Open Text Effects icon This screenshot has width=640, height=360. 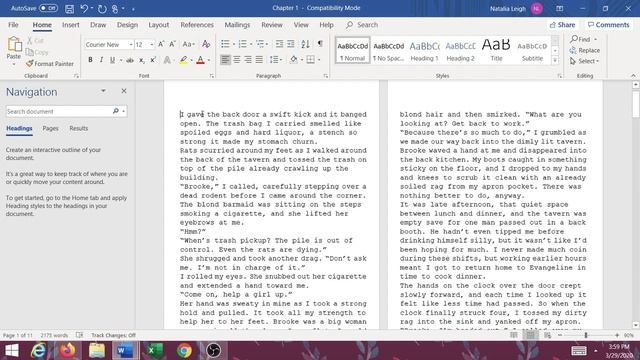tap(167, 60)
